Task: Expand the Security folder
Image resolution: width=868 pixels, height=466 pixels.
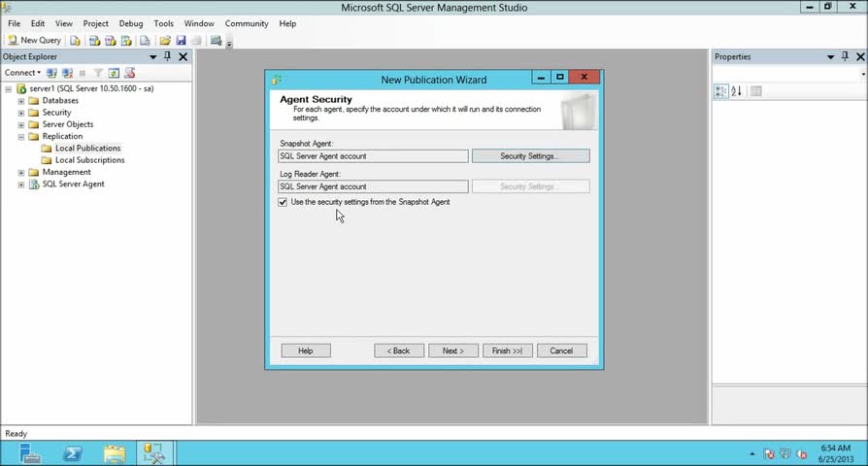Action: pyautogui.click(x=21, y=113)
